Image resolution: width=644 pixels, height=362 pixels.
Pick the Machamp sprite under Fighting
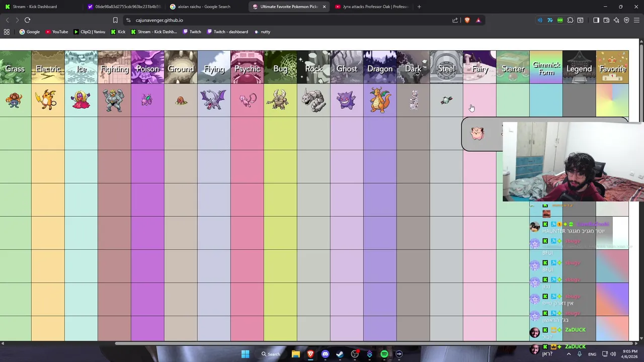(114, 100)
